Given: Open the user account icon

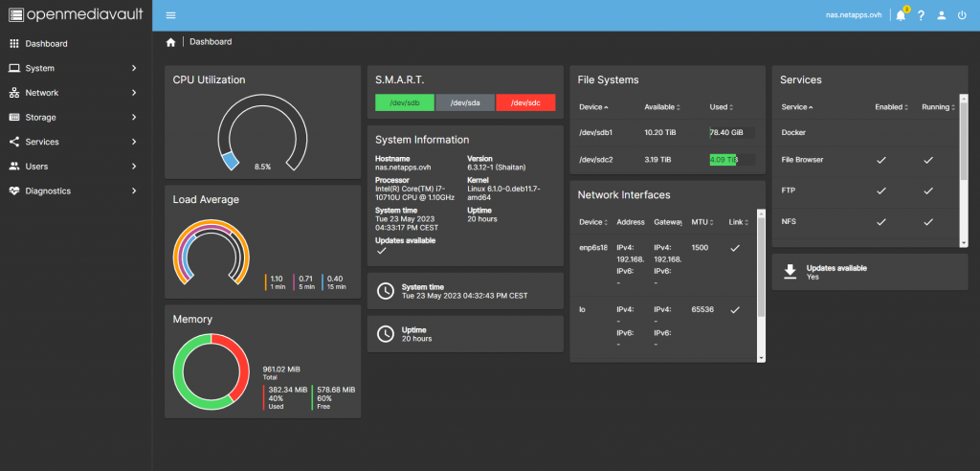Looking at the screenshot, I should [942, 15].
